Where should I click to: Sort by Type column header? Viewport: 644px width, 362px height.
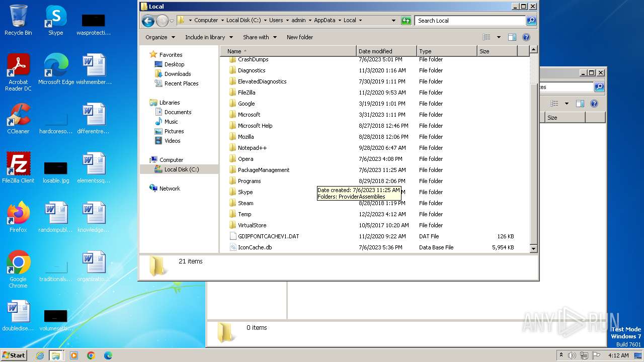447,51
